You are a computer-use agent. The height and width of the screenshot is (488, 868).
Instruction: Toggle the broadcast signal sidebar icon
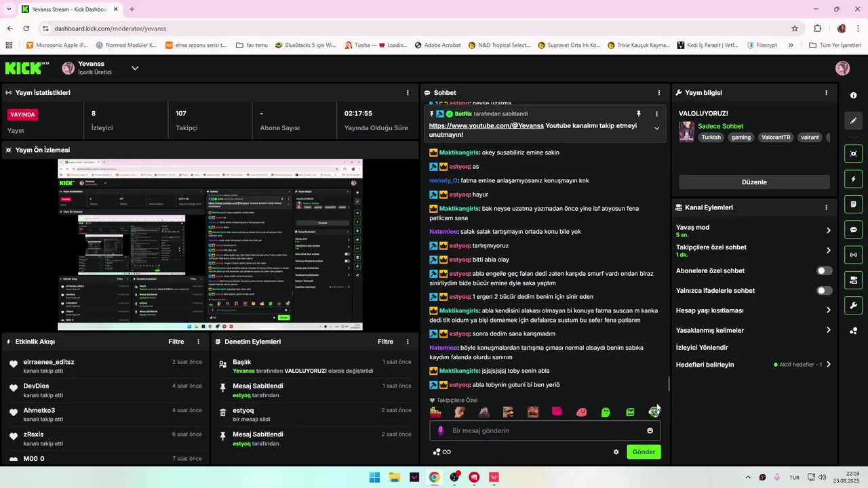click(853, 255)
